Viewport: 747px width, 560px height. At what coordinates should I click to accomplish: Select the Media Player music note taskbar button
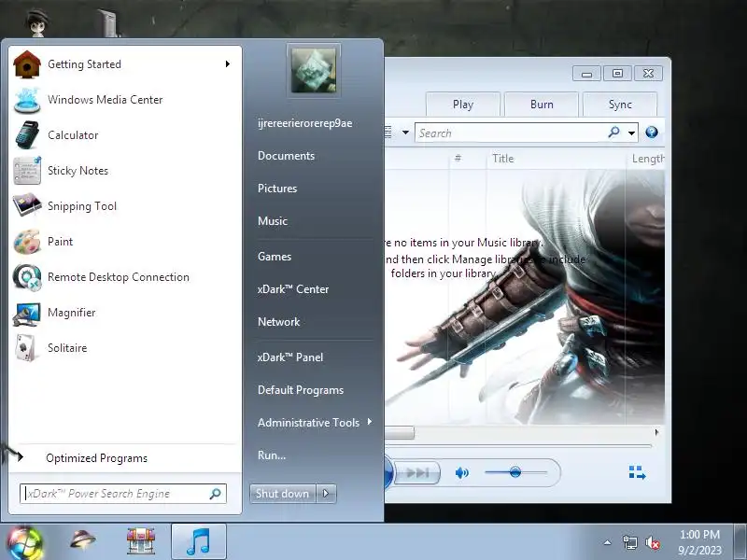coord(199,541)
